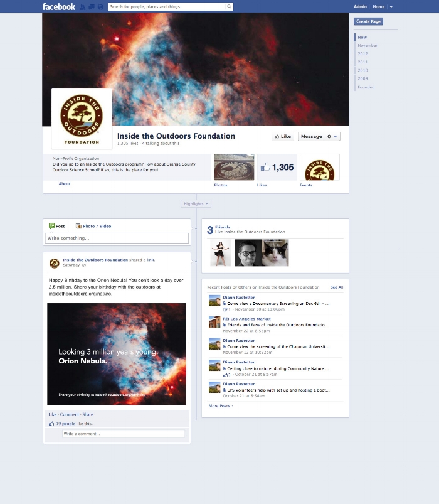Jump to Founded on the timeline

point(366,87)
